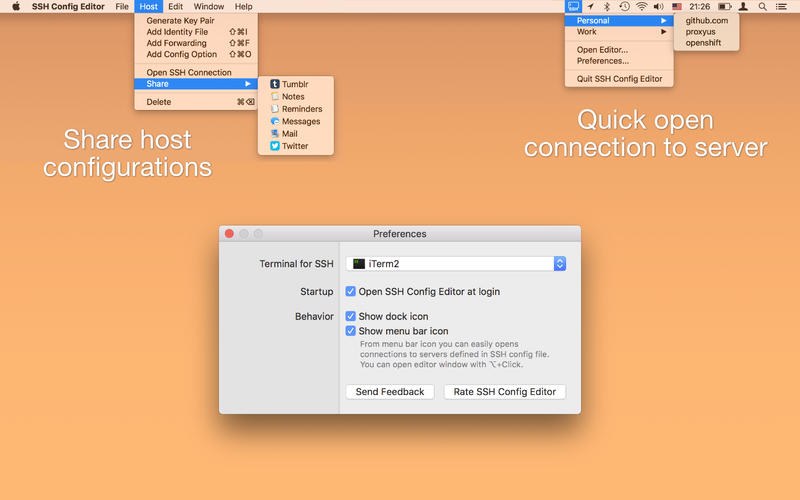Viewport: 800px width, 500px height.
Task: Share host via Twitter
Action: [296, 146]
